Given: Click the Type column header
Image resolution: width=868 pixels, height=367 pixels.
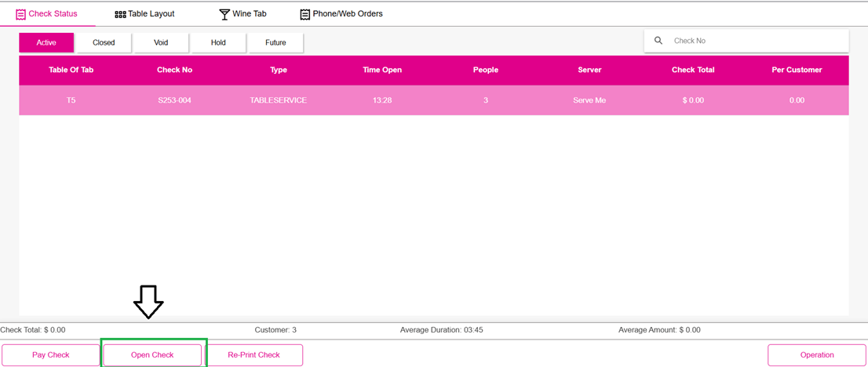Looking at the screenshot, I should coord(279,71).
